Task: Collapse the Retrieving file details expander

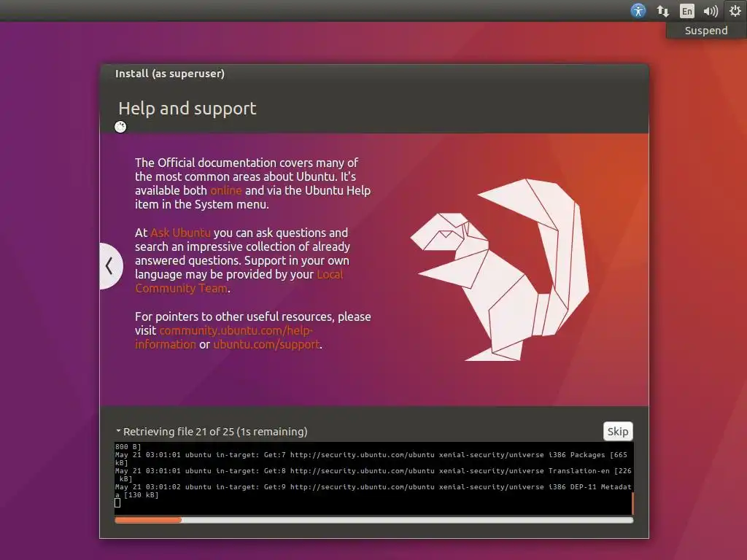Action: pos(118,431)
